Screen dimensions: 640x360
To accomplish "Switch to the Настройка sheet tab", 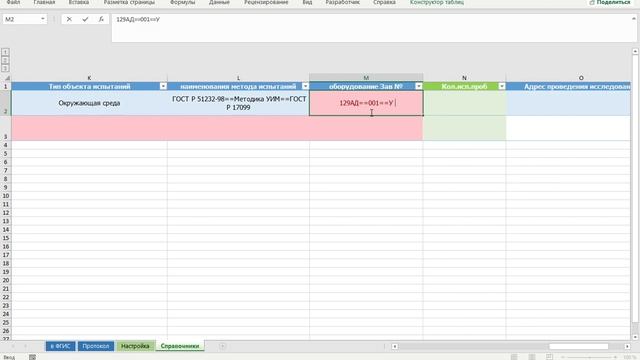I will [135, 346].
